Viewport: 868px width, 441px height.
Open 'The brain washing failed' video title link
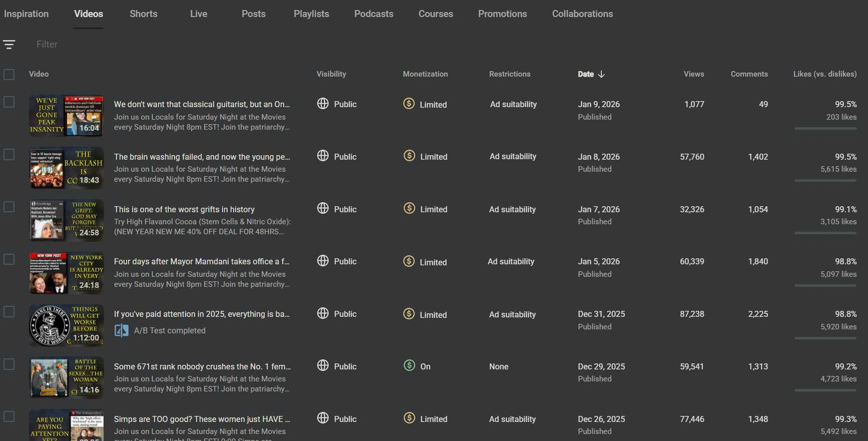(202, 157)
